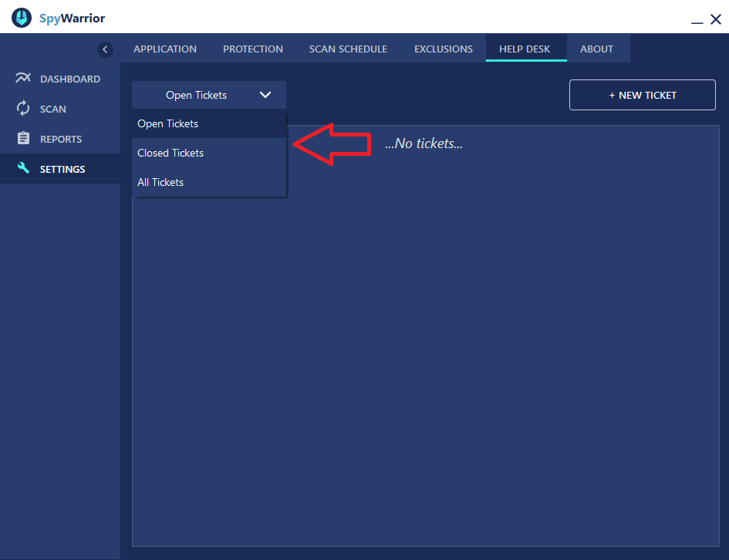Click the SpyWarrior shield logo icon
The width and height of the screenshot is (729, 560).
(22, 18)
